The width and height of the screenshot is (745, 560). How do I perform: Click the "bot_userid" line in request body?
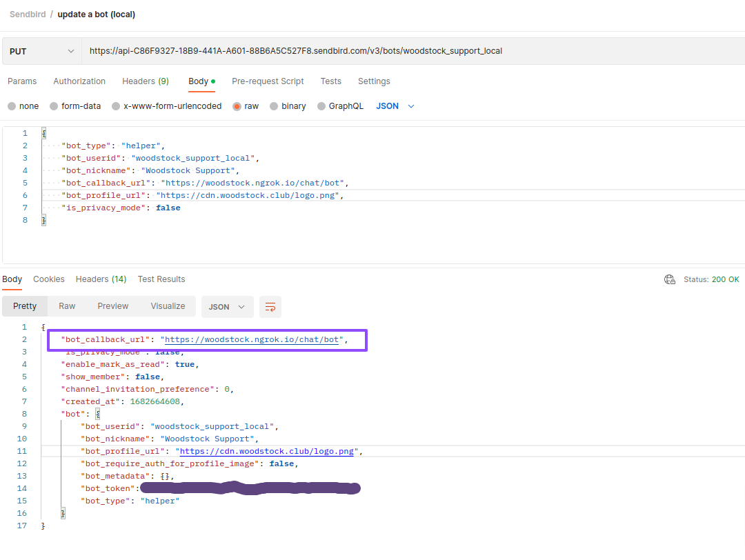(x=160, y=158)
